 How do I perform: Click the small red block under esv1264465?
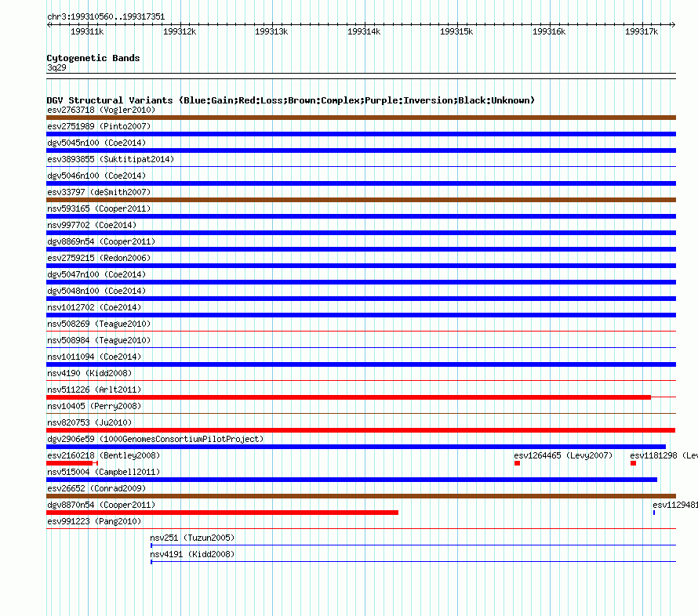[x=518, y=463]
